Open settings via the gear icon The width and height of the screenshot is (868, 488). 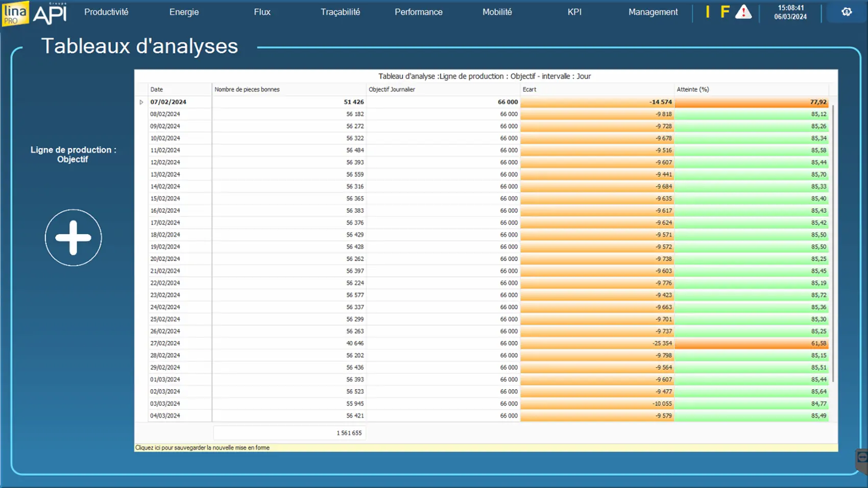[x=847, y=12]
